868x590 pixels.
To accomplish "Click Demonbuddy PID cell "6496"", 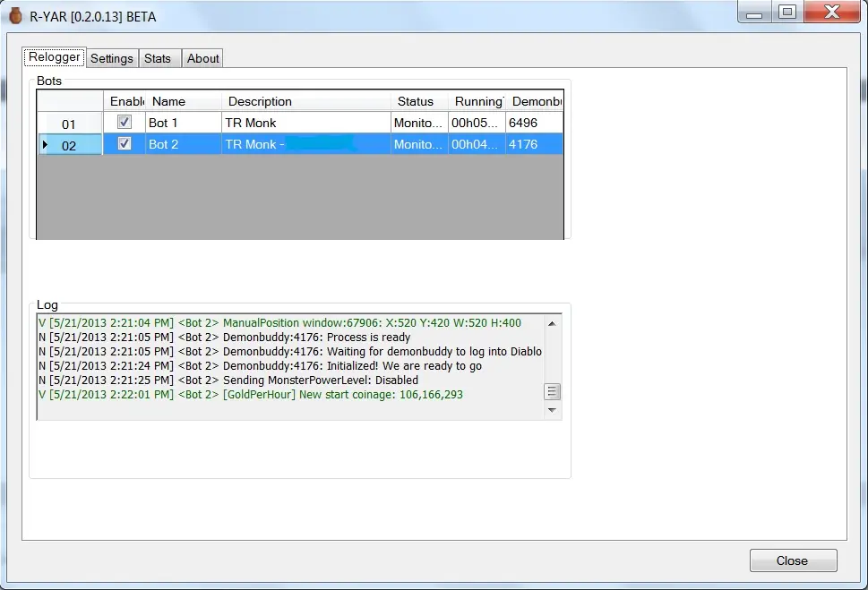I will pos(534,123).
